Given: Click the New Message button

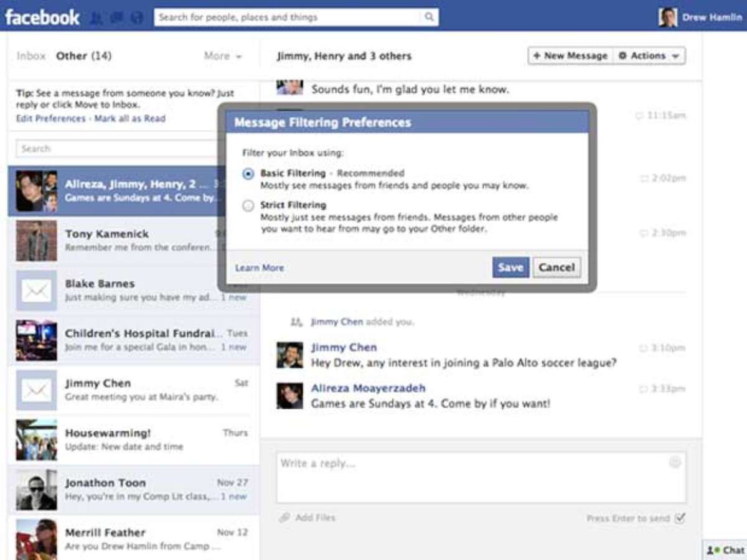Looking at the screenshot, I should coord(570,56).
